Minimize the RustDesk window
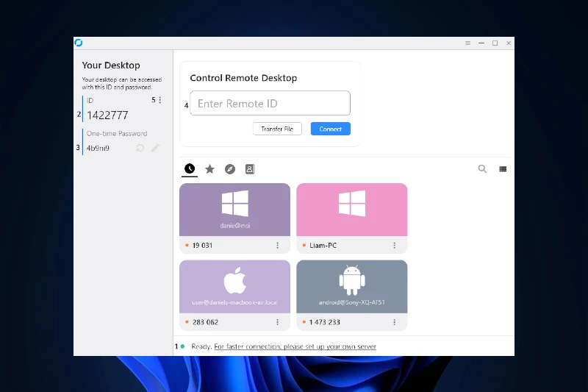The image size is (588, 392). tap(481, 43)
